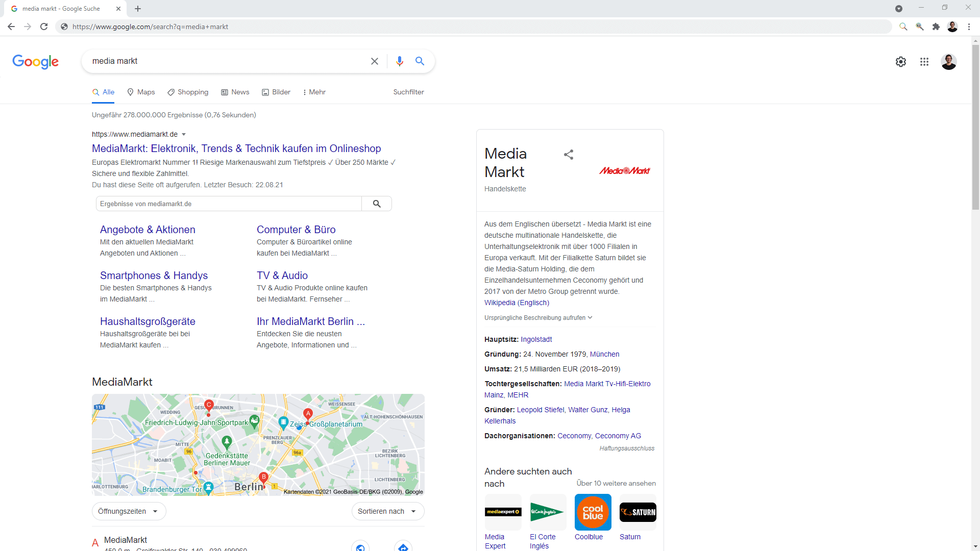The height and width of the screenshot is (551, 980).
Task: Expand the mediamarkt.de URL dropdown arrow
Action: tap(184, 135)
